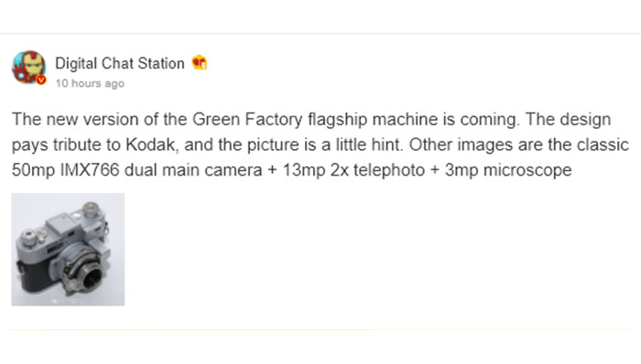The image size is (641, 364).
Task: Click the '10 hours ago' timestamp
Action: click(x=90, y=83)
